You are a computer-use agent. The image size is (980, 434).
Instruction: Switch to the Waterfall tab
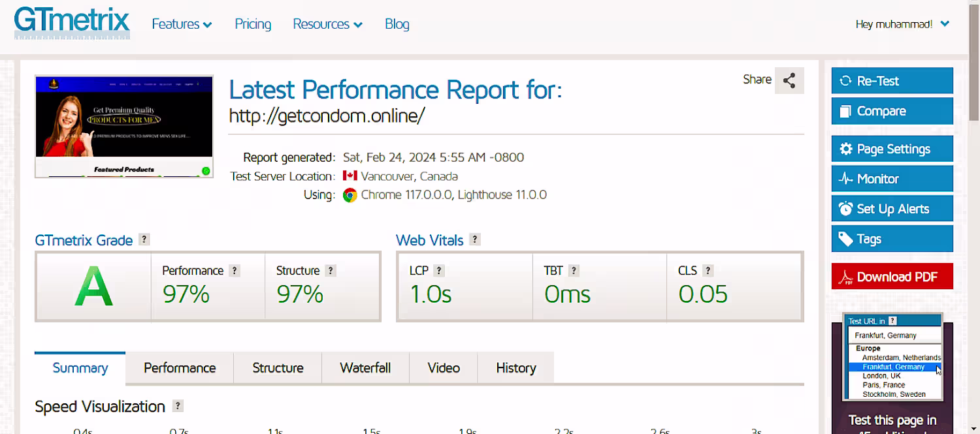point(365,367)
